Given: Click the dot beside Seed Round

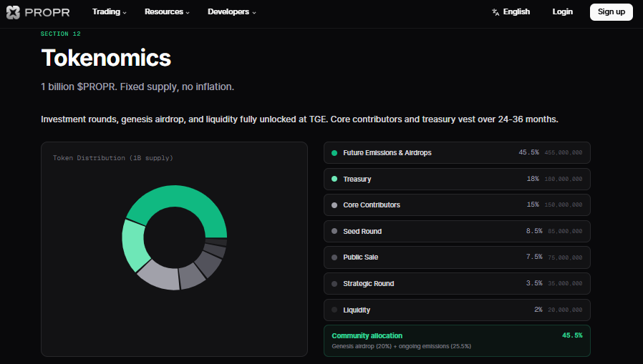Looking at the screenshot, I should click(334, 231).
